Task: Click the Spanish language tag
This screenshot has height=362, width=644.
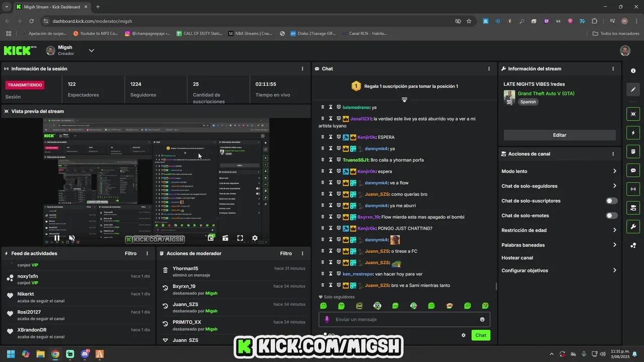Action: click(528, 102)
